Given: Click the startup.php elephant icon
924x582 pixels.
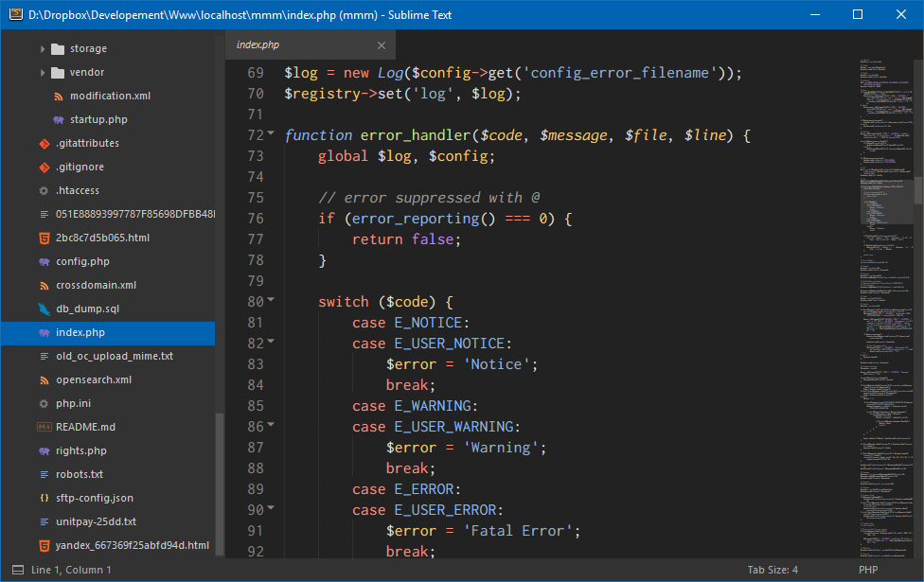Looking at the screenshot, I should (x=59, y=119).
